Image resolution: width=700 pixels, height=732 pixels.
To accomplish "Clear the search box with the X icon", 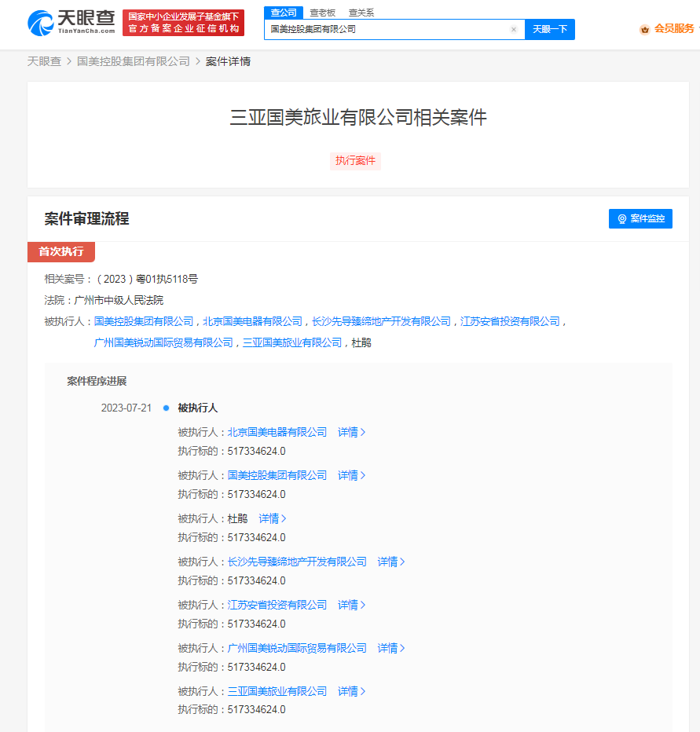I will [514, 29].
